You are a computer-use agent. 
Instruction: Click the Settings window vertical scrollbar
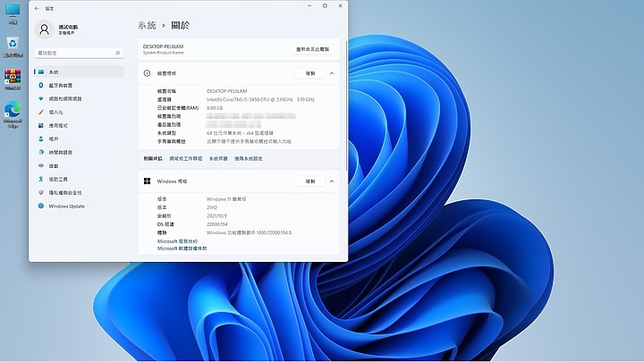coord(346,105)
